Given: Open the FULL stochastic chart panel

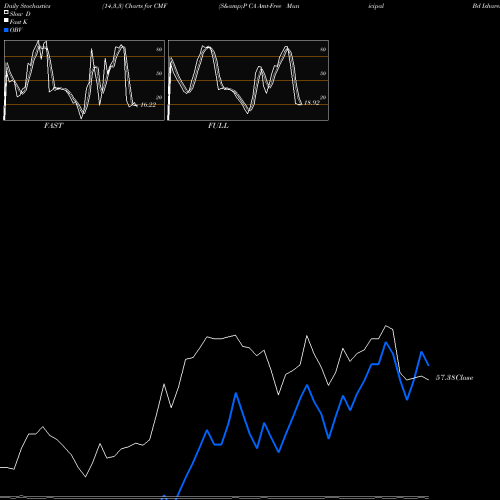Looking at the screenshot, I should 248,80.
